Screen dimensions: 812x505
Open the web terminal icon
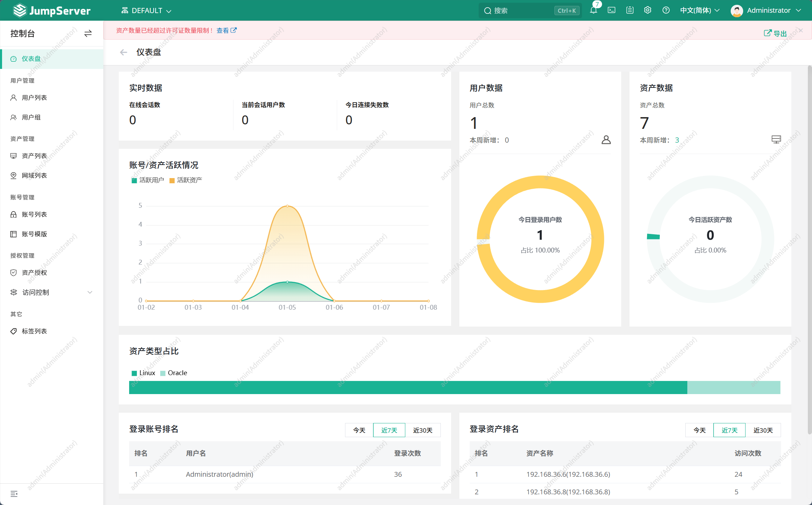point(612,10)
